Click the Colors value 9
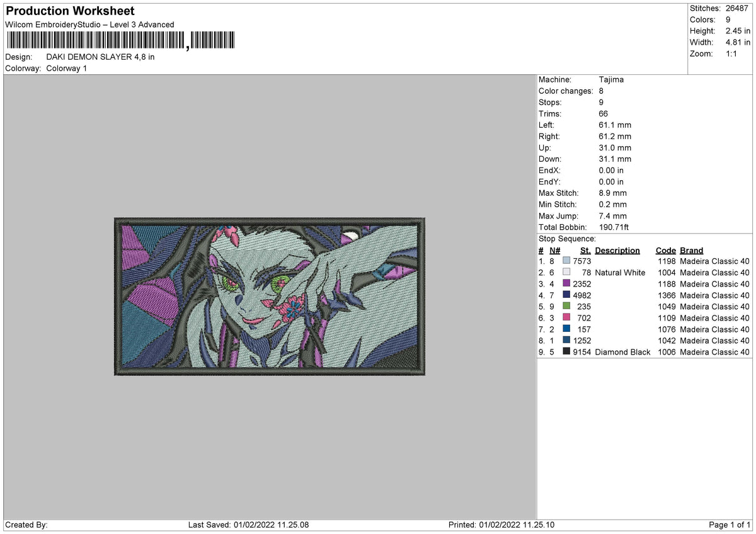Image resolution: width=756 pixels, height=534 pixels. coord(729,20)
